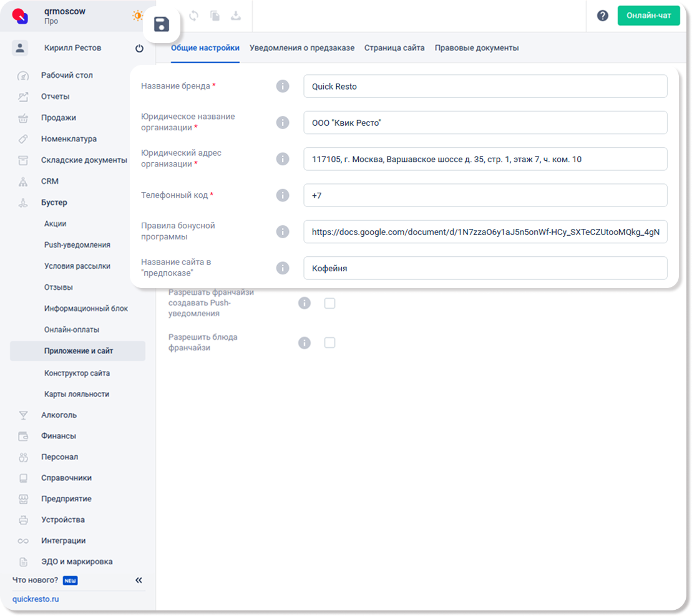Click the Онлайн-чат button
The height and width of the screenshot is (616, 692).
coord(648,16)
